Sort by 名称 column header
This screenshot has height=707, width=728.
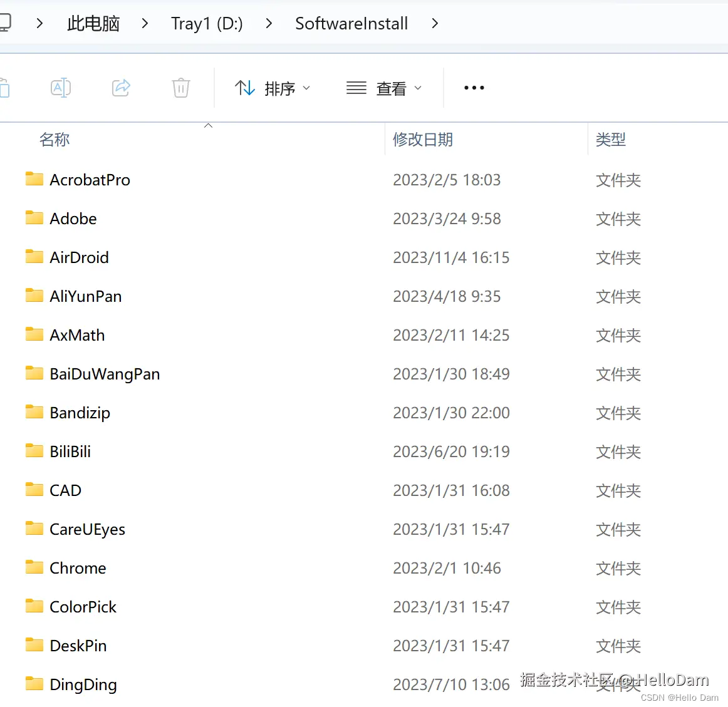(55, 139)
